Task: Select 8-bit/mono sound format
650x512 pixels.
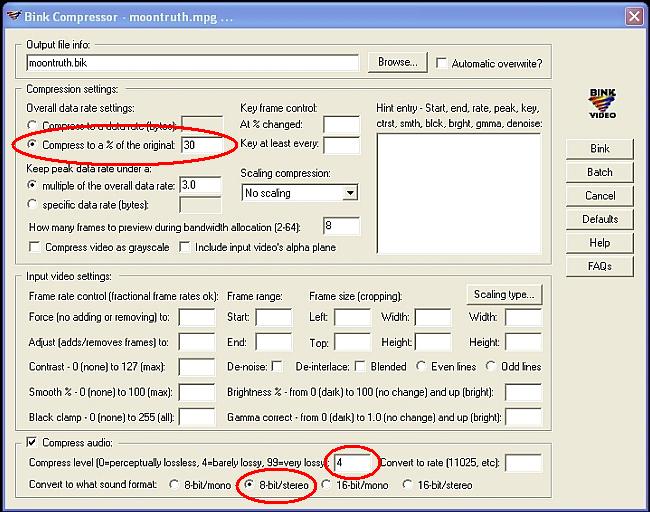Action: tap(174, 484)
